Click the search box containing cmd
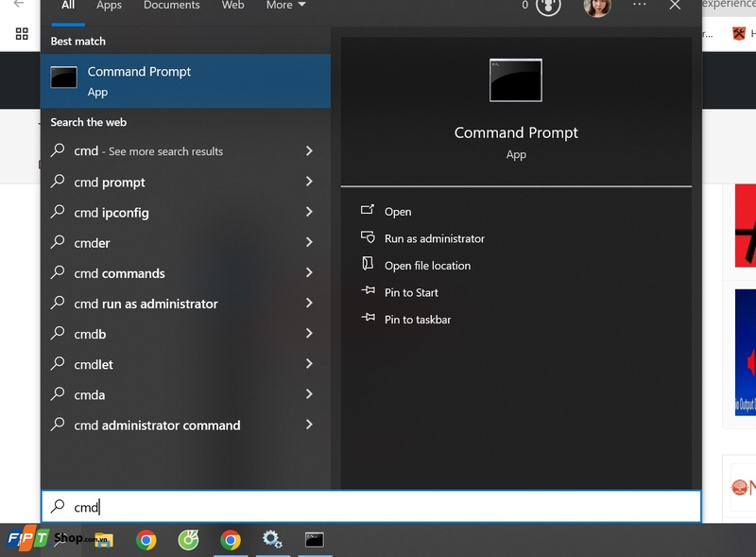The image size is (756, 557). pyautogui.click(x=378, y=507)
